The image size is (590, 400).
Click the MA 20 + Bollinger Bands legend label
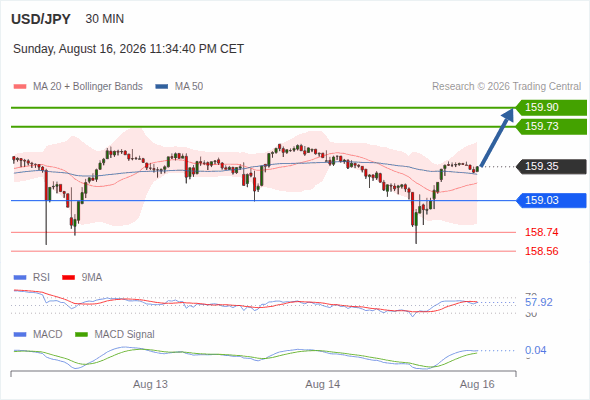point(88,87)
